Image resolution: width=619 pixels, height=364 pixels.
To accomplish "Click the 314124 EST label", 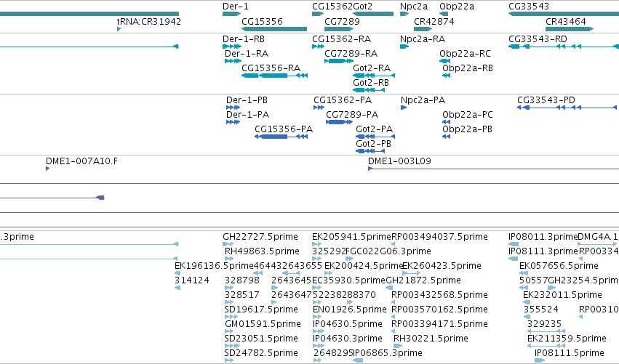I will click(x=192, y=280).
